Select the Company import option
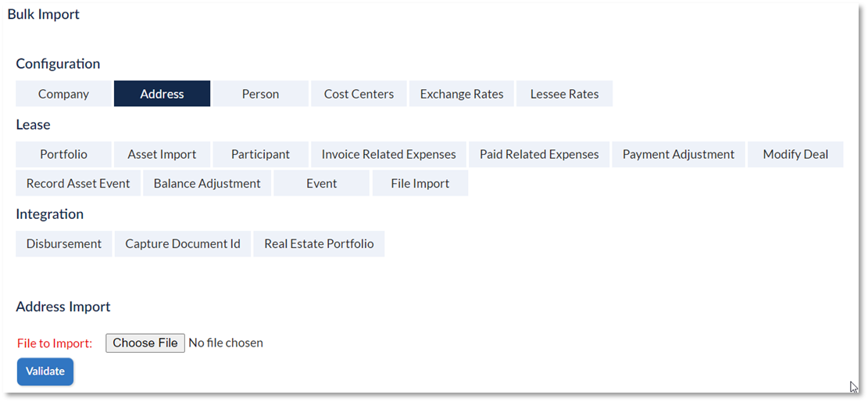Screen dimensions: 868x402 point(63,94)
